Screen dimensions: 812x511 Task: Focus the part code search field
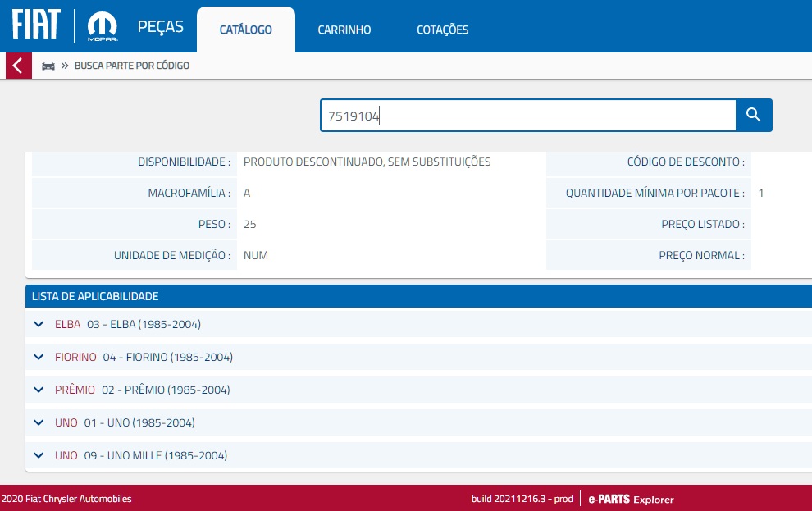527,116
